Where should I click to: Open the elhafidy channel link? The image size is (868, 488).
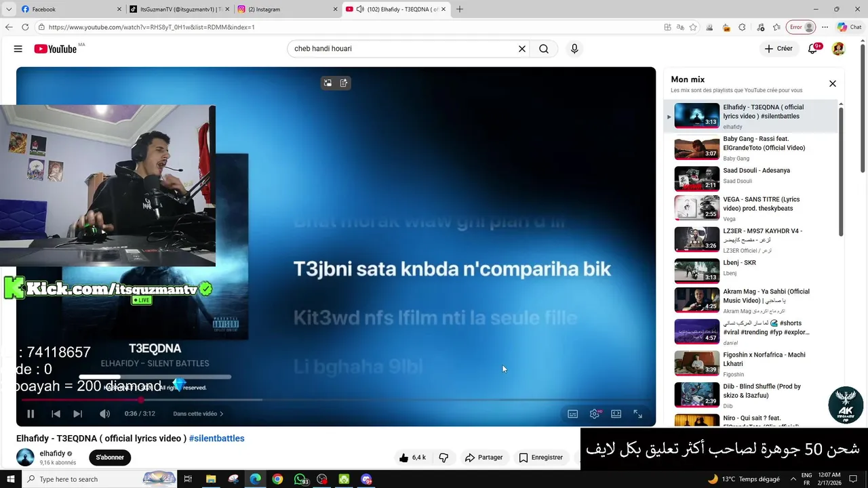(52, 453)
